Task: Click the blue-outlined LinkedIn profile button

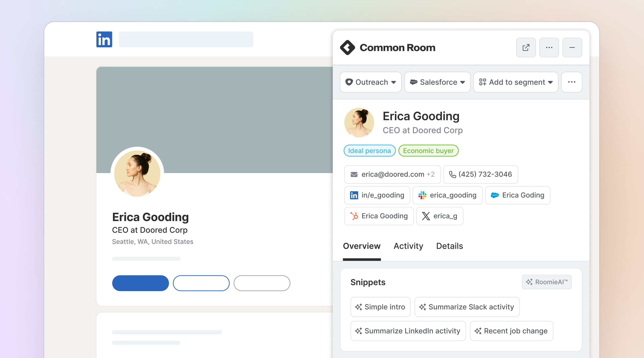Action: pos(201,283)
